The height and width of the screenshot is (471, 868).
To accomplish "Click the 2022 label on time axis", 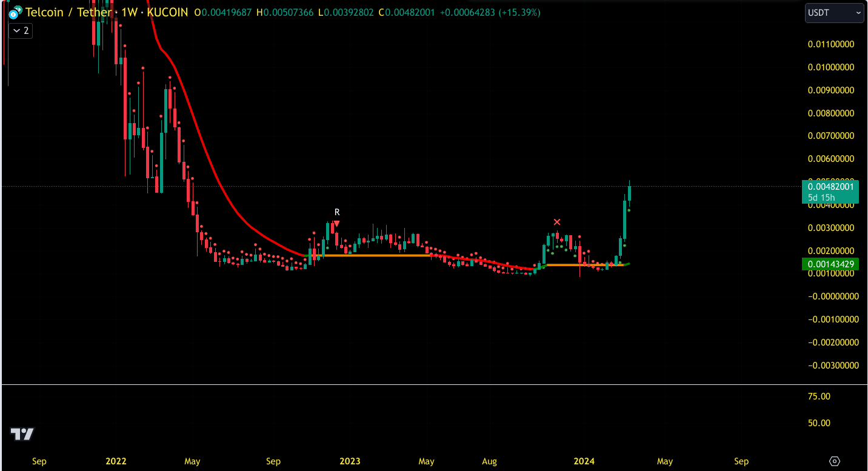I will [x=116, y=461].
